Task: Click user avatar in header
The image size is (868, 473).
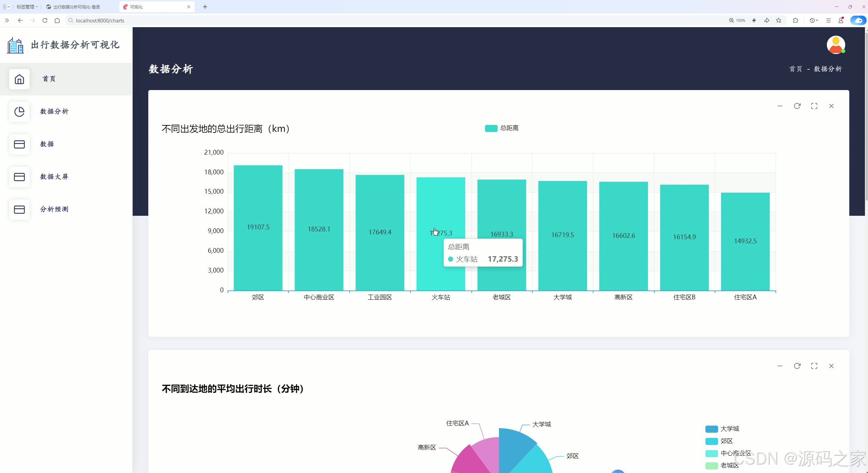Action: pos(836,45)
